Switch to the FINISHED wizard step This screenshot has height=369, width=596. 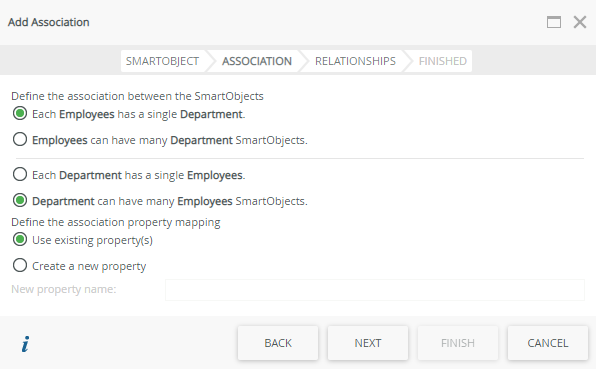point(443,61)
